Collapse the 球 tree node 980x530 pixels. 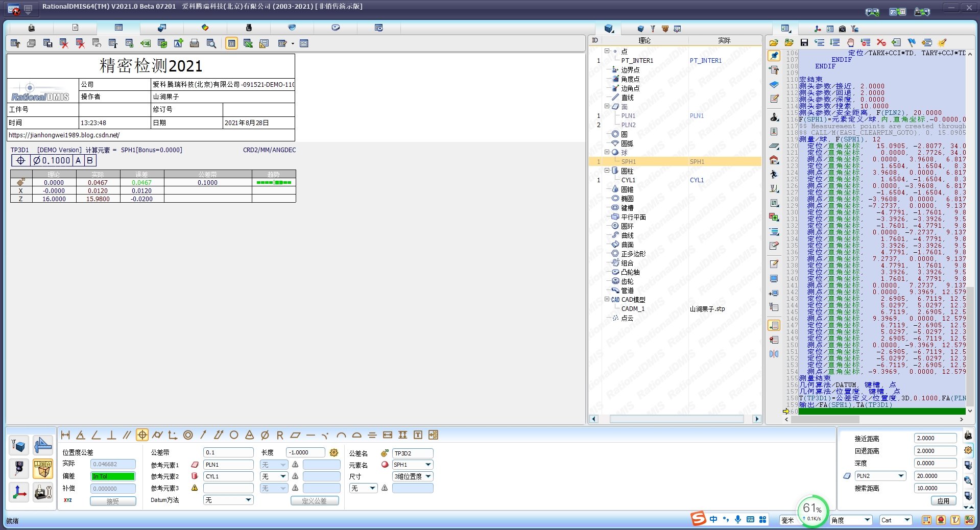click(607, 152)
